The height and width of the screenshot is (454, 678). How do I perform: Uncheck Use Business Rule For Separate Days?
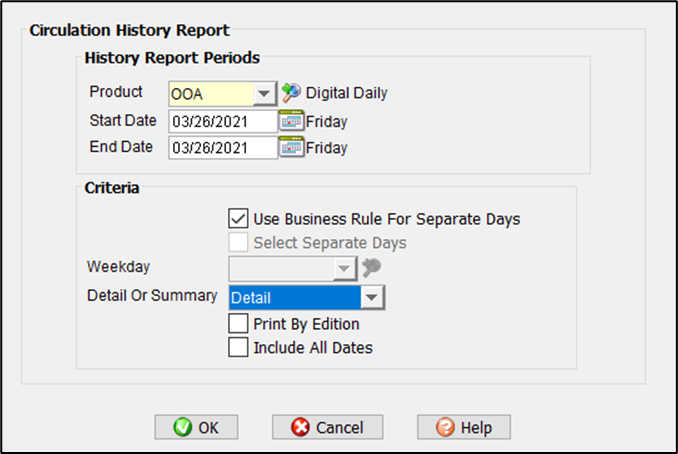click(238, 218)
